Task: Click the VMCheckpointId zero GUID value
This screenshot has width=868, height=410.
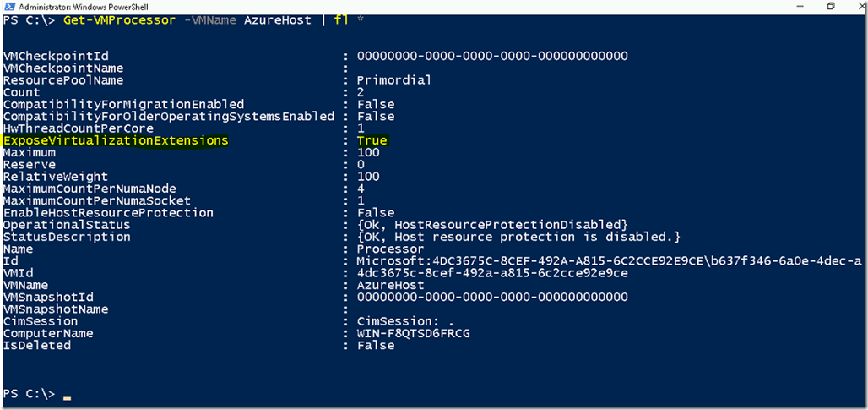Action: (492, 56)
